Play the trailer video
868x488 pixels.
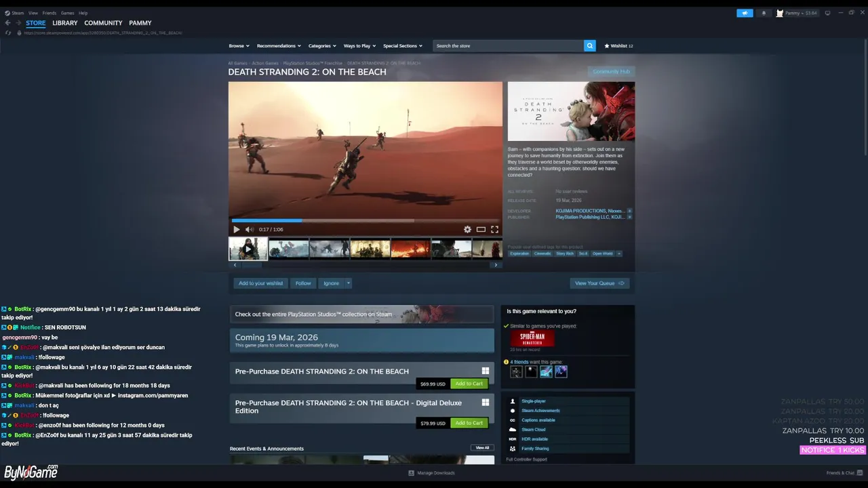[x=237, y=229]
